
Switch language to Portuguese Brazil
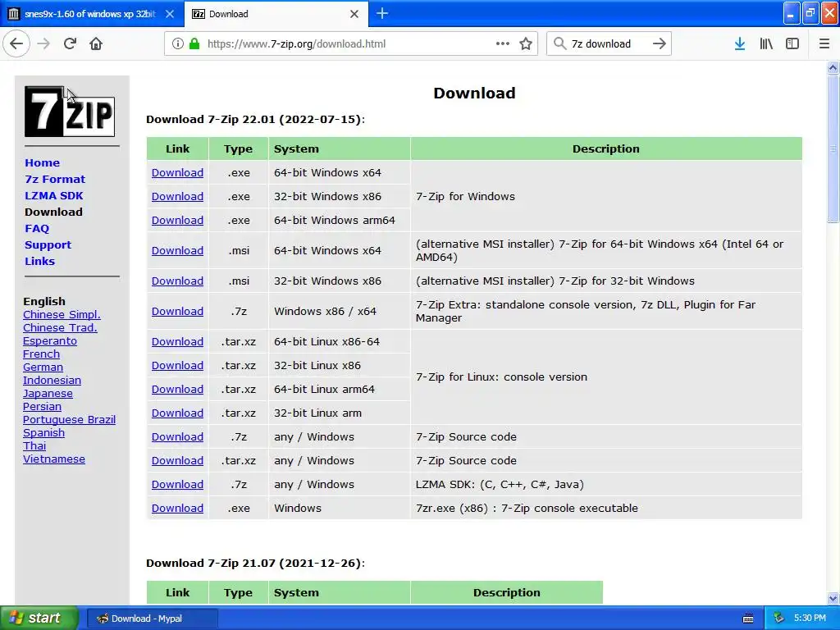tap(69, 420)
